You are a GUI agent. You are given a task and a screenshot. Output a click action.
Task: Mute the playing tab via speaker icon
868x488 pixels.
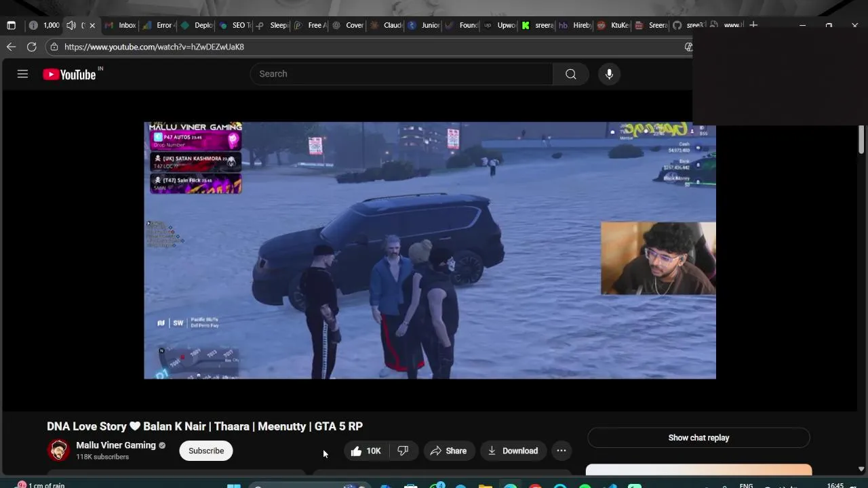point(71,25)
